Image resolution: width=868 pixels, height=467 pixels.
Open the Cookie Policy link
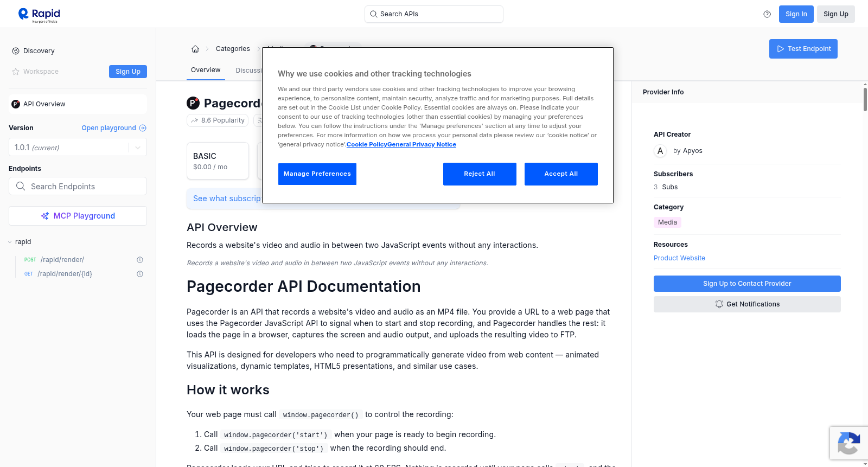pos(367,144)
